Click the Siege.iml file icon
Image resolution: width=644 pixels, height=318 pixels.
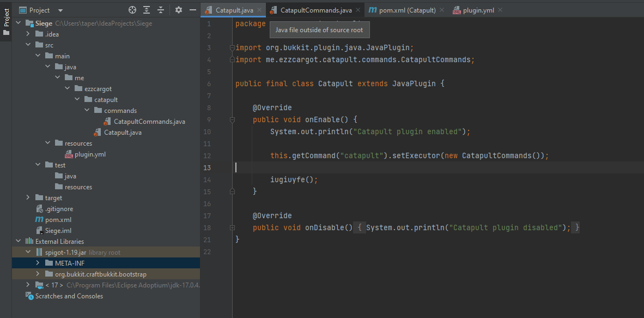[39, 231]
